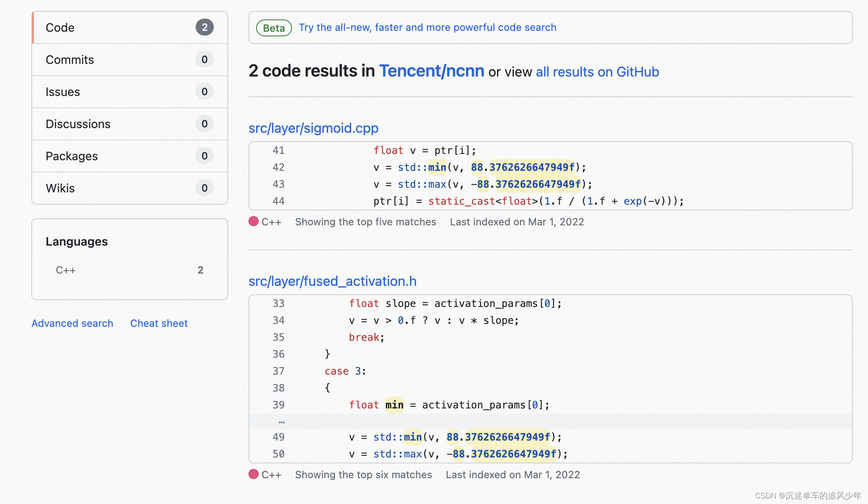Click the '2 code results in' heading text

[311, 71]
